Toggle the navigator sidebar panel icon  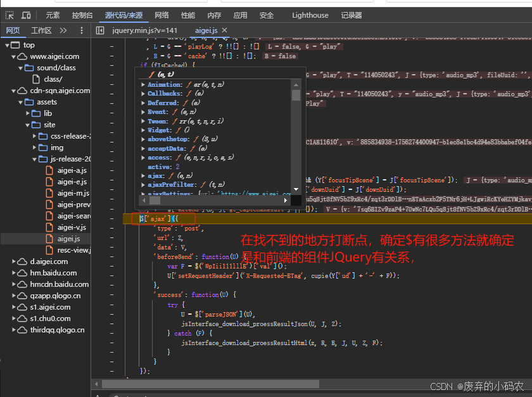(x=100, y=30)
